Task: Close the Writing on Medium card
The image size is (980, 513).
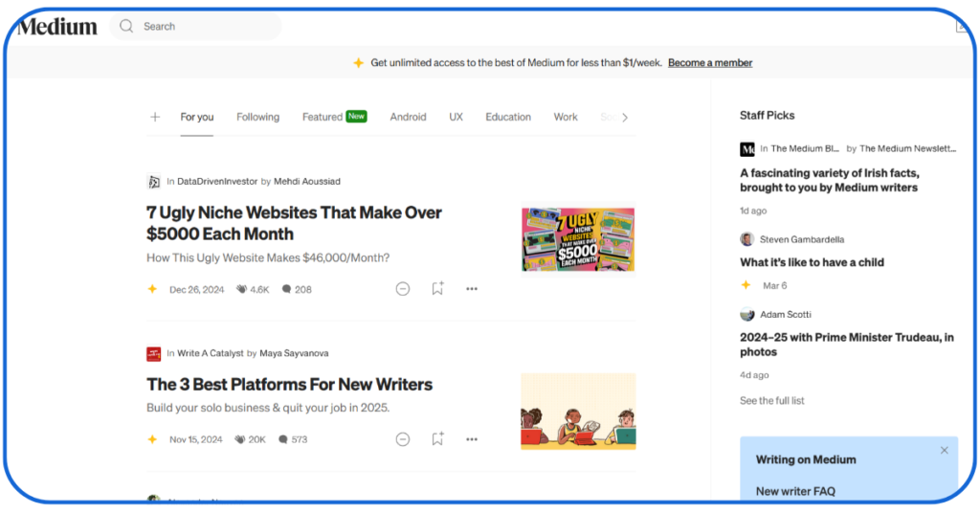Action: (x=945, y=451)
